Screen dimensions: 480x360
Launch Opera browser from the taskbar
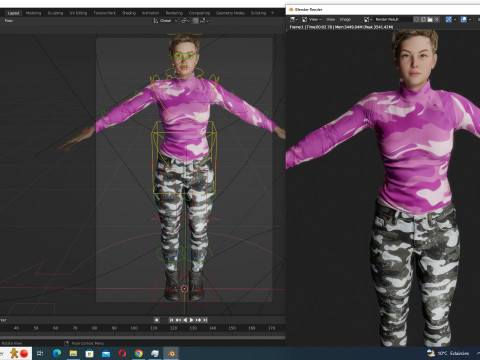[x=122, y=353]
